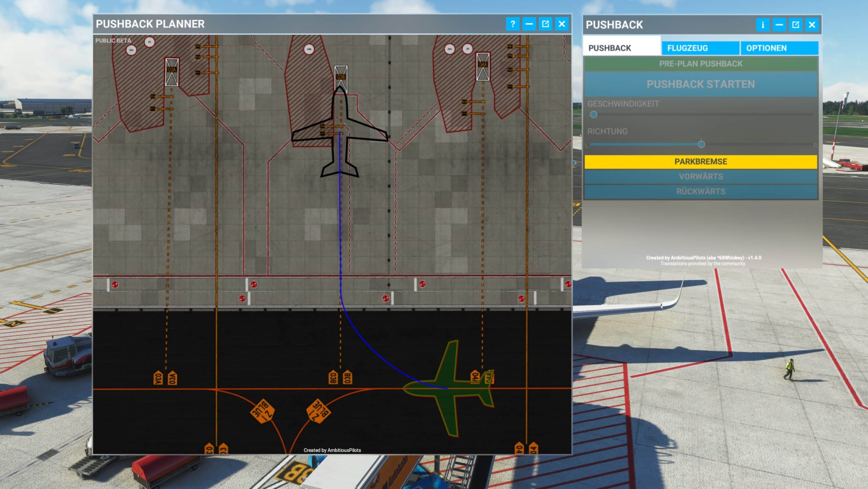Close the Pushback Planner window
Viewport: 868px width, 489px height.
[562, 24]
